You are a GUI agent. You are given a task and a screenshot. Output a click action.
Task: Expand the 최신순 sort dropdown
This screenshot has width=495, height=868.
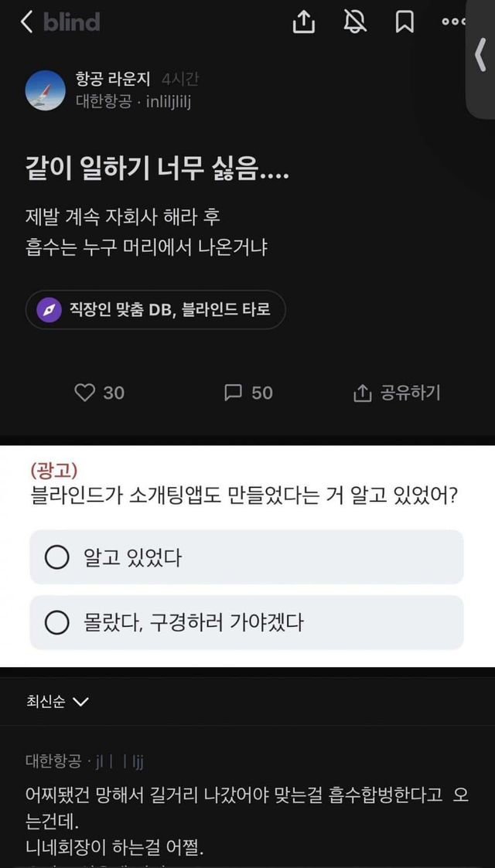(x=58, y=702)
